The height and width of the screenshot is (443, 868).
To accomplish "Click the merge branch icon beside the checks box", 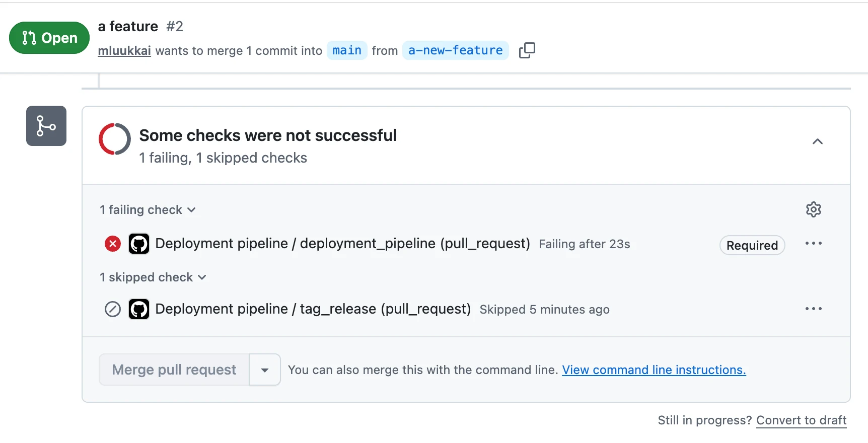I will pyautogui.click(x=46, y=126).
